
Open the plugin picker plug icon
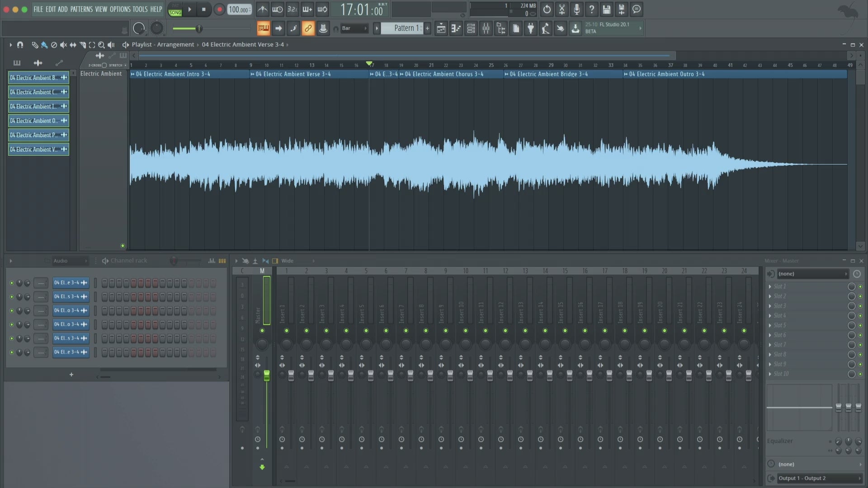(x=531, y=28)
